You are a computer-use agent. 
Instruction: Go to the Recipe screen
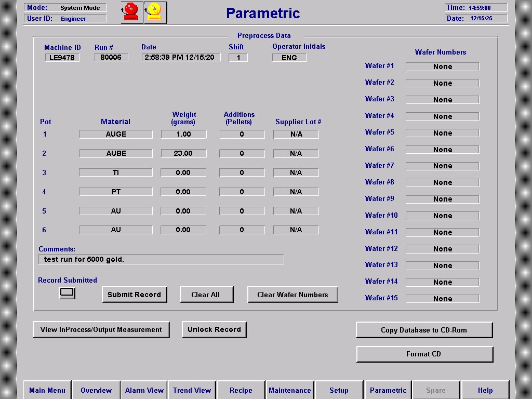(x=240, y=390)
